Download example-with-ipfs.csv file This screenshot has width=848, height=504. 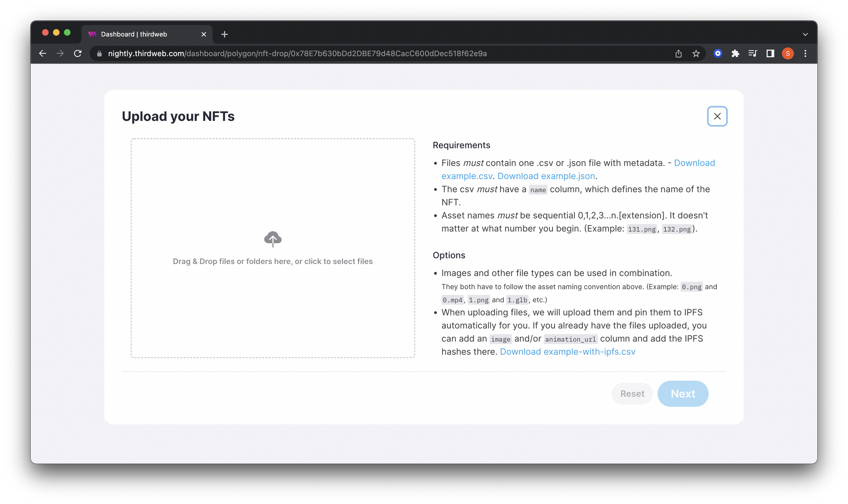tap(567, 352)
